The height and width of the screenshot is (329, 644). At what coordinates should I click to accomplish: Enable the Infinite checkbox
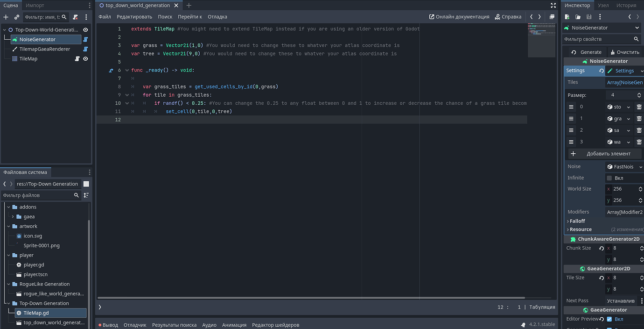point(610,178)
